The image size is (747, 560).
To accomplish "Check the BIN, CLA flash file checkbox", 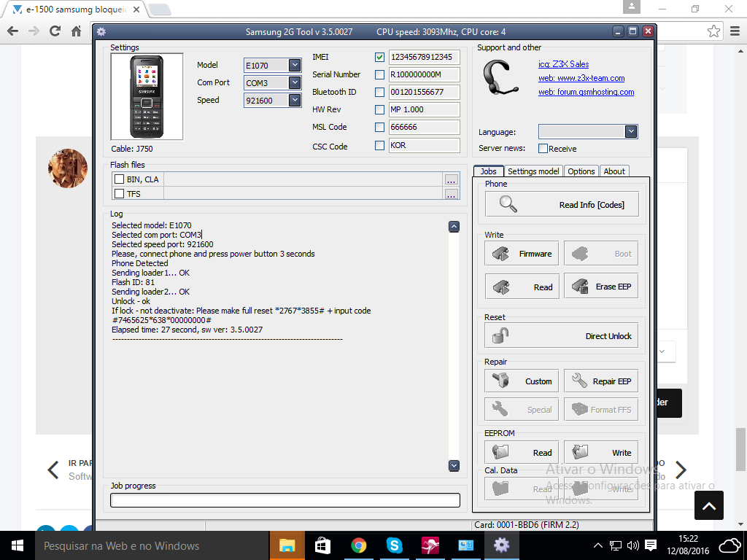I will pyautogui.click(x=119, y=179).
